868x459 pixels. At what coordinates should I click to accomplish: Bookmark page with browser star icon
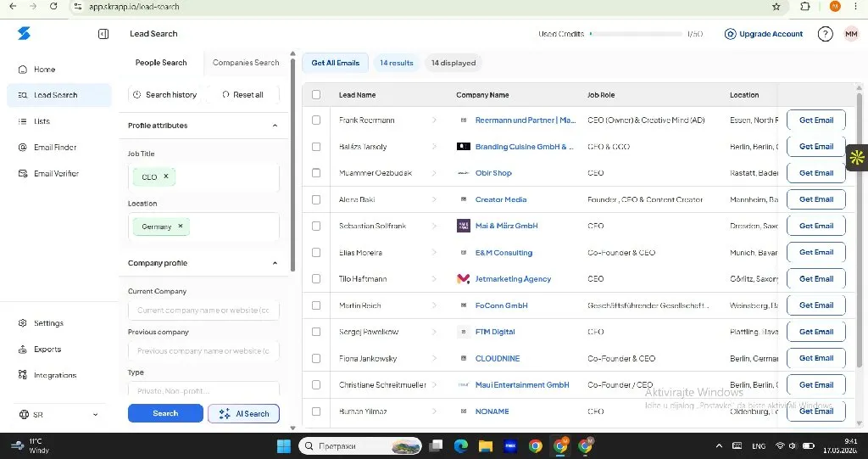[x=776, y=7]
